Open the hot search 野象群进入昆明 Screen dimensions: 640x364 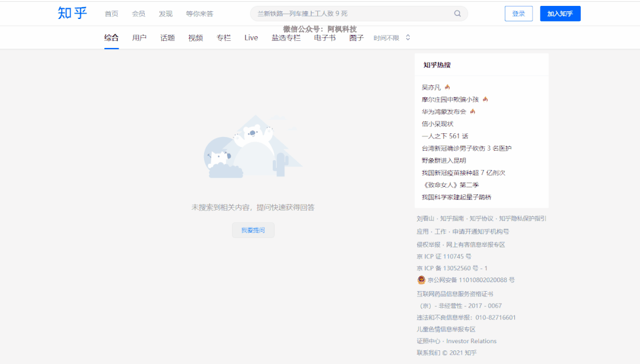point(445,160)
